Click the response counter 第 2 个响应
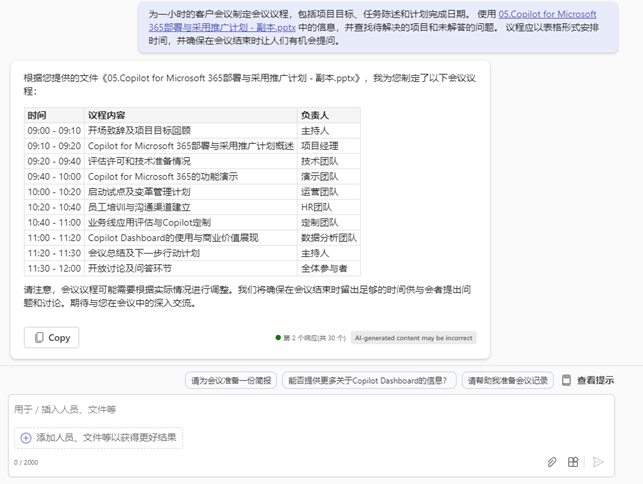Viewport: 643px width, 484px height. pyautogui.click(x=311, y=338)
